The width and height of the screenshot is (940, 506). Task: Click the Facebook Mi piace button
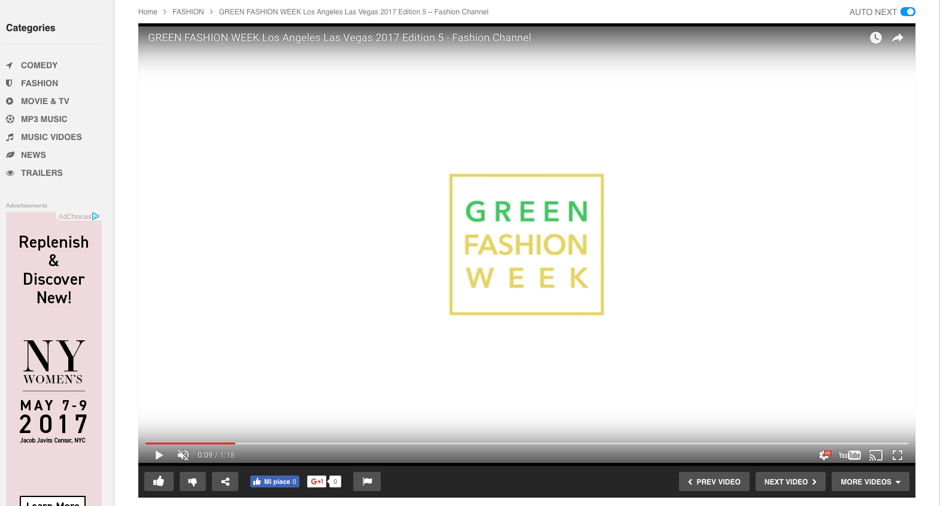point(275,481)
